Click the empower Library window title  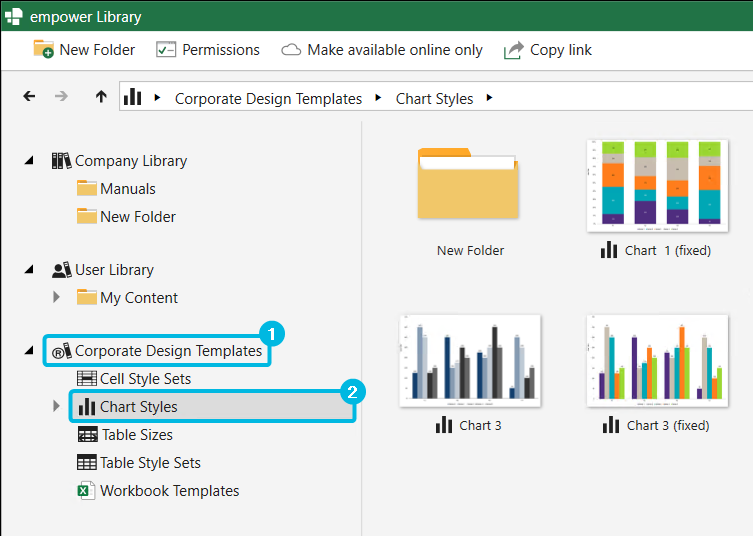(85, 17)
